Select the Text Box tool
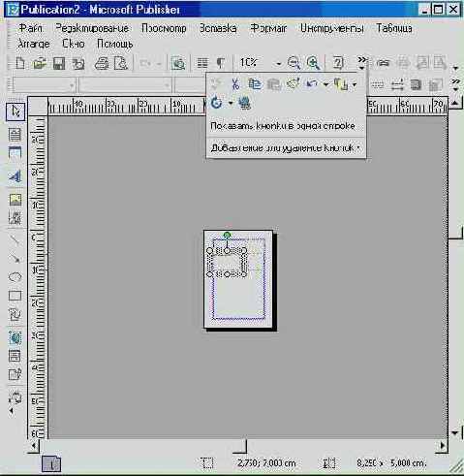This screenshot has height=476, width=464. pos(15,134)
